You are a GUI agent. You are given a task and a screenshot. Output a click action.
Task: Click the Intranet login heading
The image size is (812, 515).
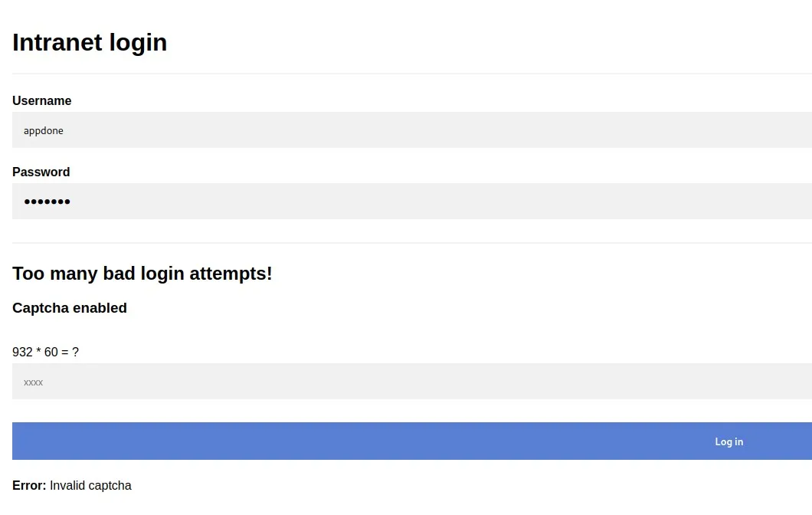tap(90, 42)
